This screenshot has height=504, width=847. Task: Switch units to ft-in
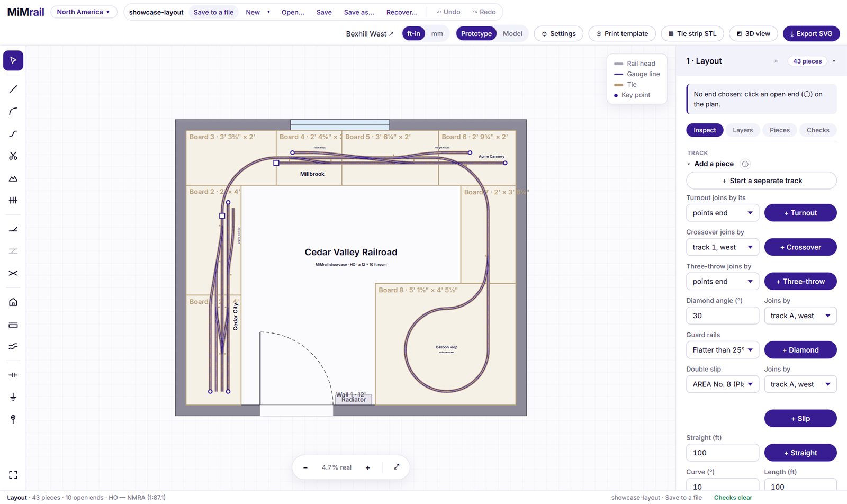[x=413, y=33]
